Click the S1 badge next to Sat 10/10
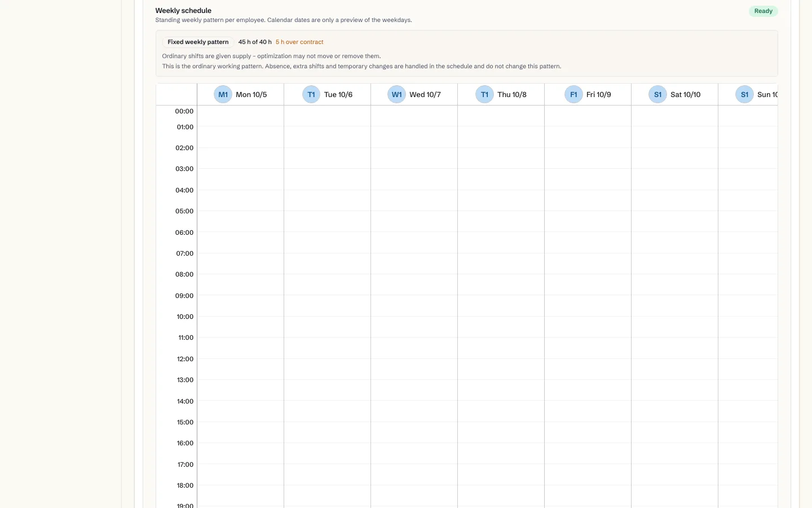 tap(657, 94)
